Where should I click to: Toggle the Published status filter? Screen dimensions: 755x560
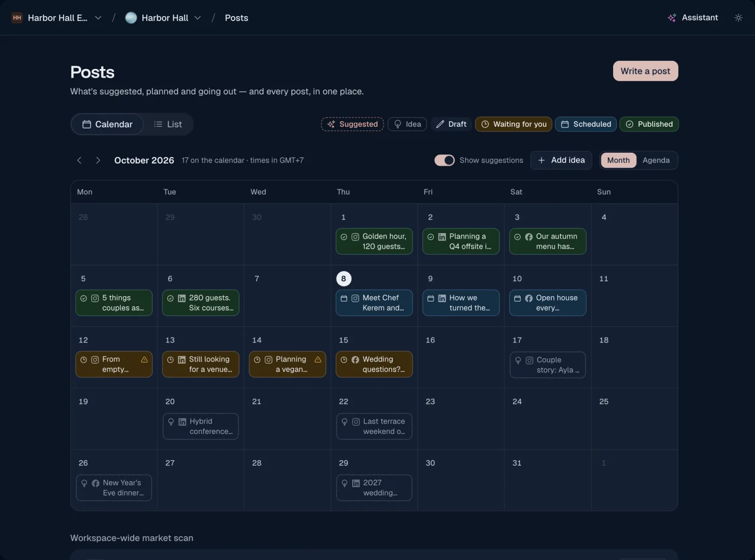[x=649, y=124]
